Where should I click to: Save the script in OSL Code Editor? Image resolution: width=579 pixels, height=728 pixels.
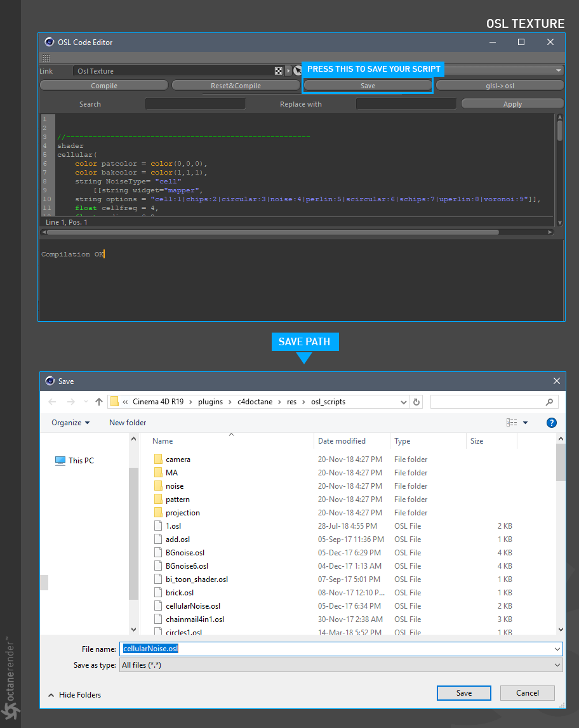coord(368,86)
